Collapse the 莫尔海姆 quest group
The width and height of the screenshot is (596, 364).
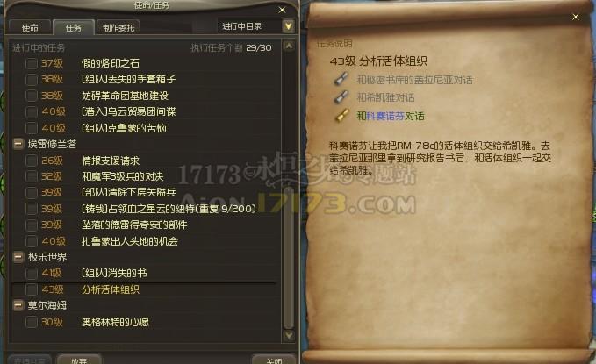coord(18,305)
